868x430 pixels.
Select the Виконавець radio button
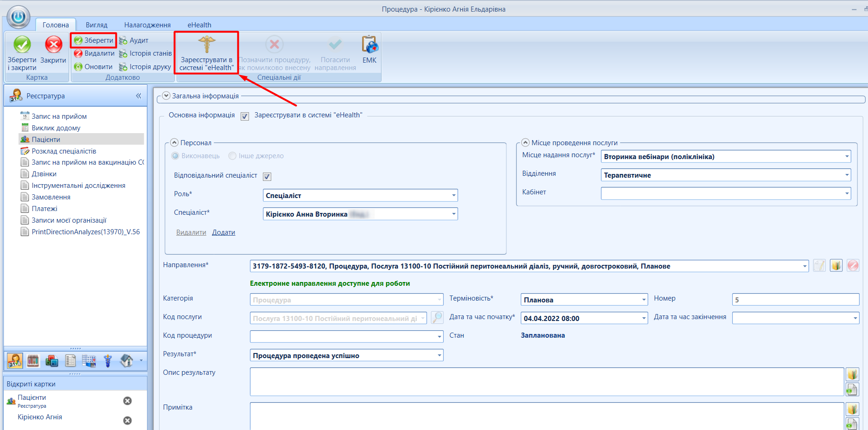coord(175,156)
